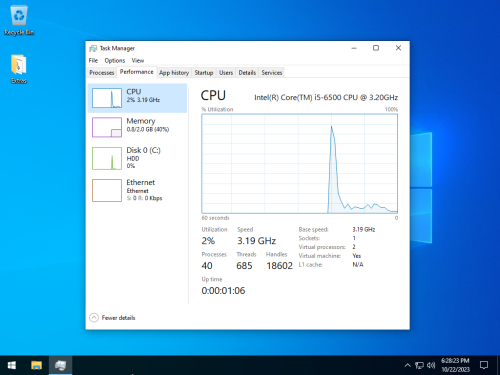Open the File menu
Viewport: 500px width, 375px height.
[93, 60]
